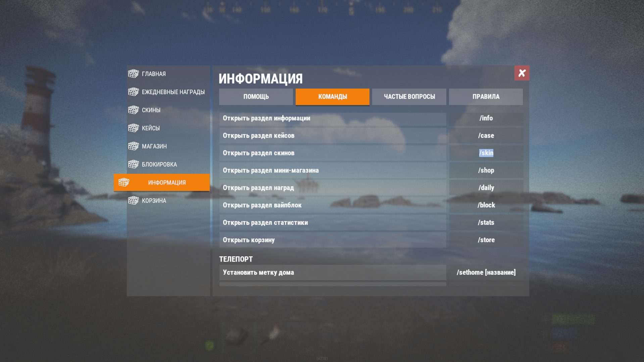Viewport: 644px width, 362px height.
Task: Click the /sethome [название] command
Action: pyautogui.click(x=486, y=272)
